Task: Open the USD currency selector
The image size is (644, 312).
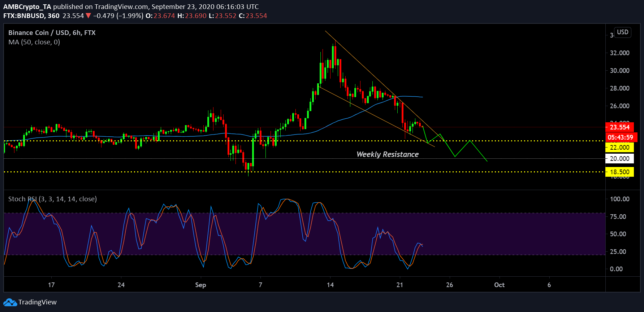Action: click(622, 32)
